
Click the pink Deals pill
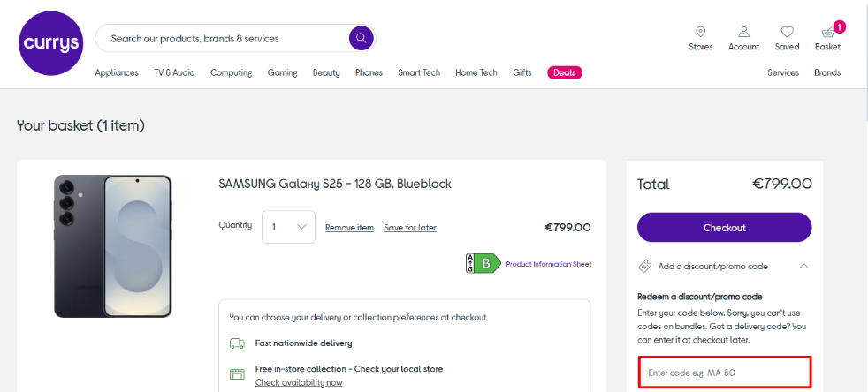click(564, 72)
